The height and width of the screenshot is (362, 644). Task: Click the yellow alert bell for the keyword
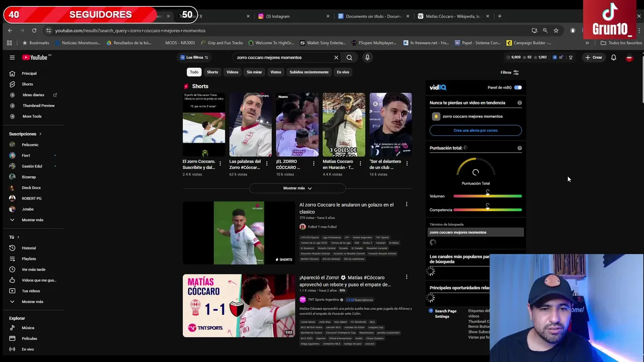coord(436,116)
